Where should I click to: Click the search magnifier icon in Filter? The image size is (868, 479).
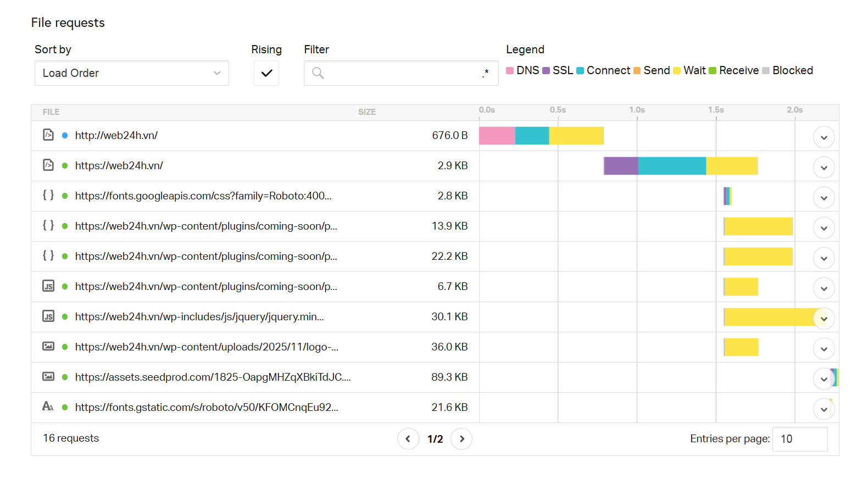318,73
